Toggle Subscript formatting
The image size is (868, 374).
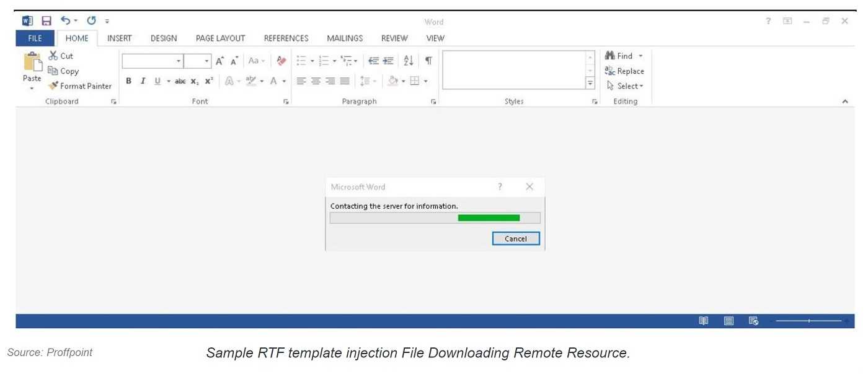[195, 81]
